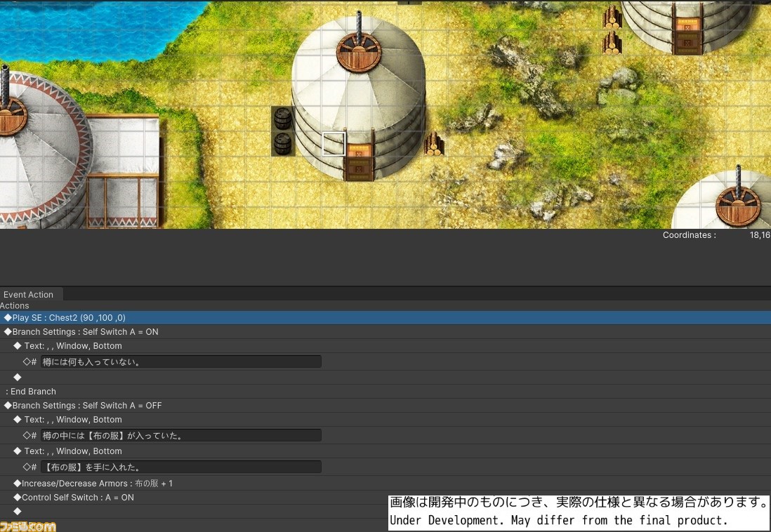Select the lower log stack near the top-right yurt
771x532 pixels.
tap(612, 43)
